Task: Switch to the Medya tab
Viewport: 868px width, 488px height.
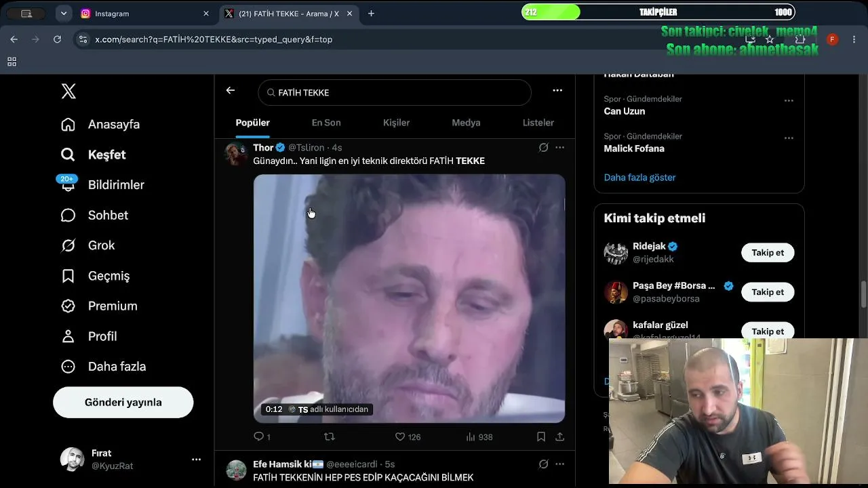Action: (466, 123)
